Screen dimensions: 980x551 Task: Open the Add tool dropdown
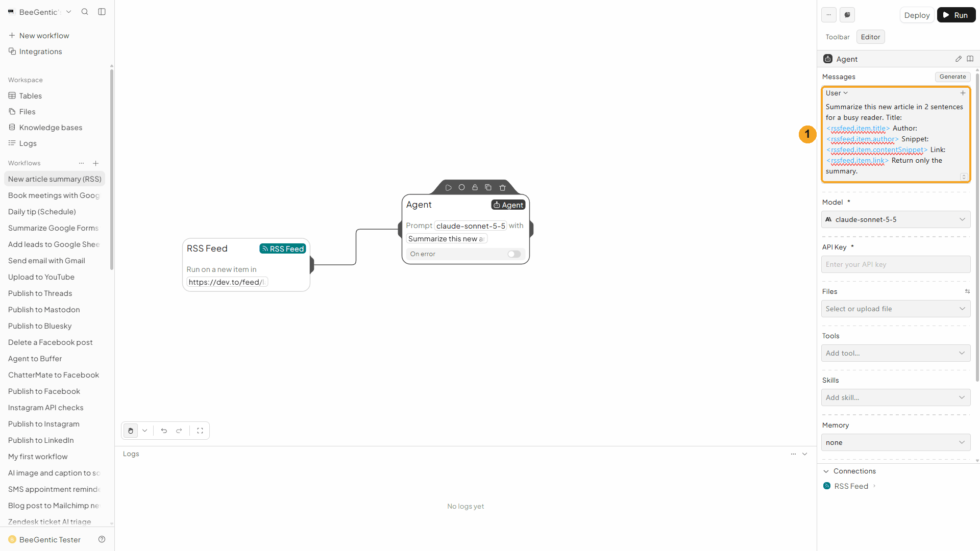point(896,353)
